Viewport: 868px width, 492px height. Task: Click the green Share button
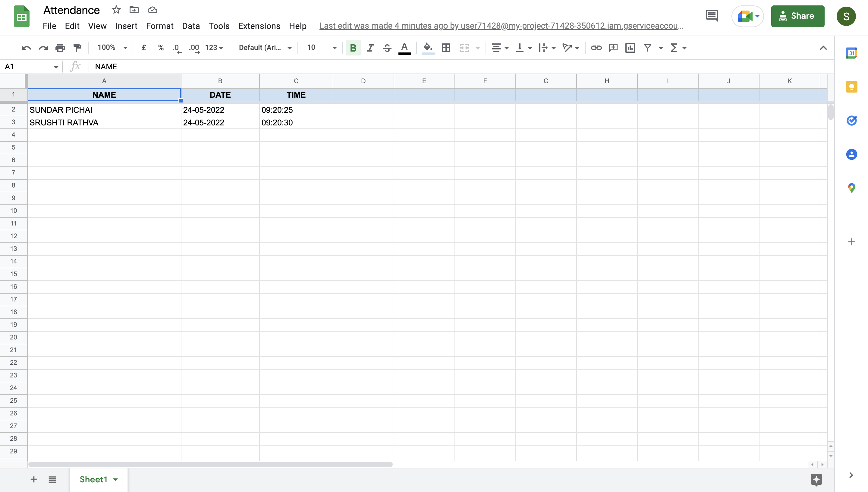797,16
